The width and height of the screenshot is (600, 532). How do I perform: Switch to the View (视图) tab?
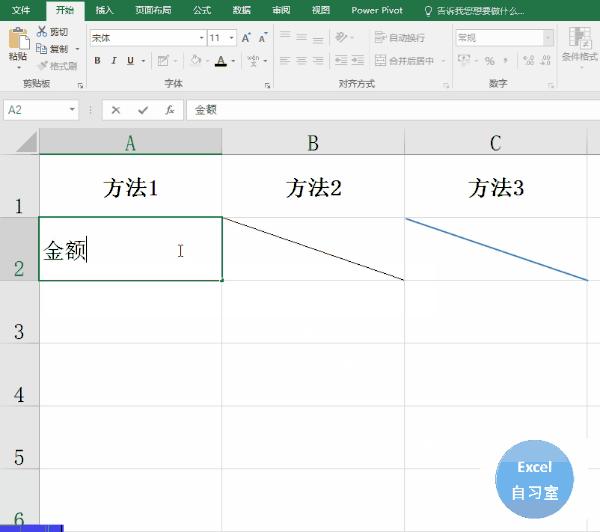coord(321,10)
